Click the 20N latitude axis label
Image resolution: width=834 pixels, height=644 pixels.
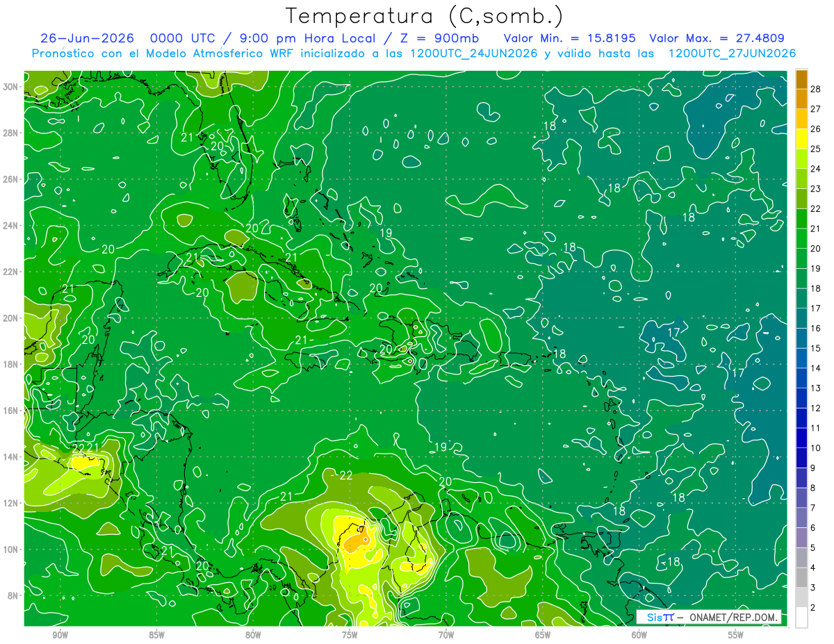pos(11,318)
